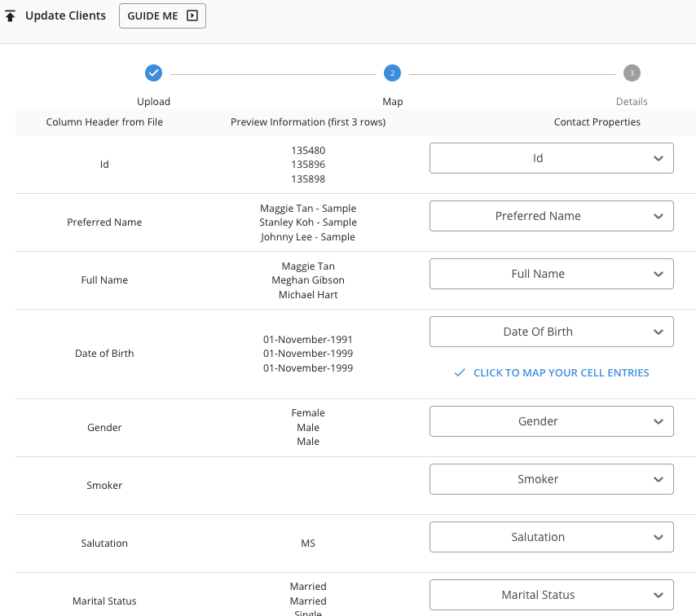This screenshot has height=616, width=696.
Task: Click the Details step label
Action: pyautogui.click(x=632, y=102)
